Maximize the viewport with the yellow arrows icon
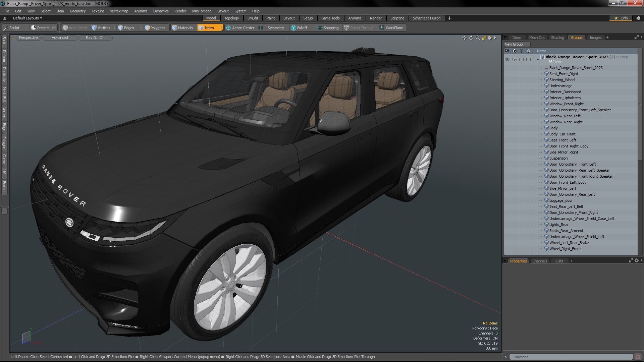This screenshot has height=362, width=644. click(x=484, y=38)
